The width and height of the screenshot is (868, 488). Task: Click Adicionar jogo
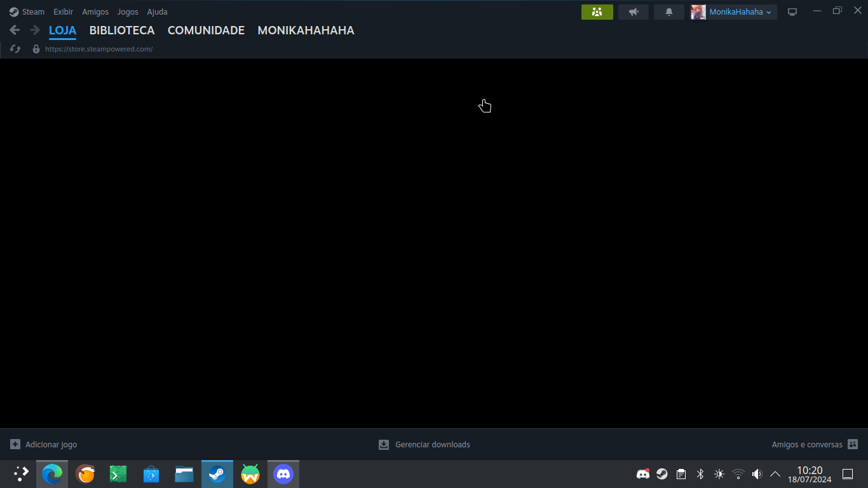(x=51, y=445)
